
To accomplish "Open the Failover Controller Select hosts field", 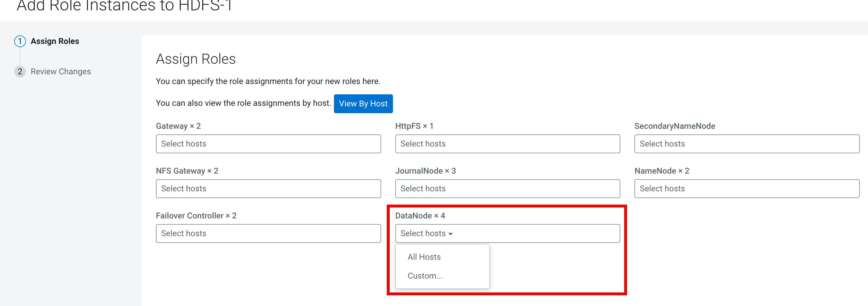I will tap(268, 233).
